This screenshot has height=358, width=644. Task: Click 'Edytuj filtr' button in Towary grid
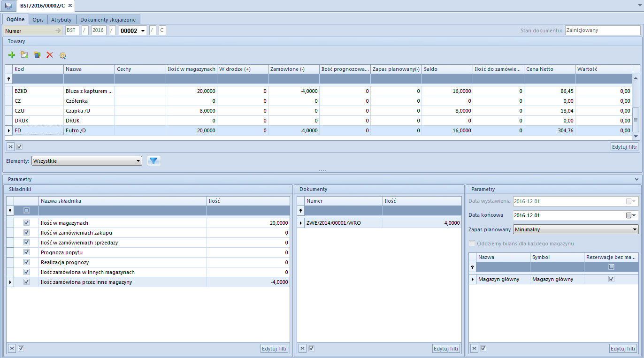tap(624, 146)
